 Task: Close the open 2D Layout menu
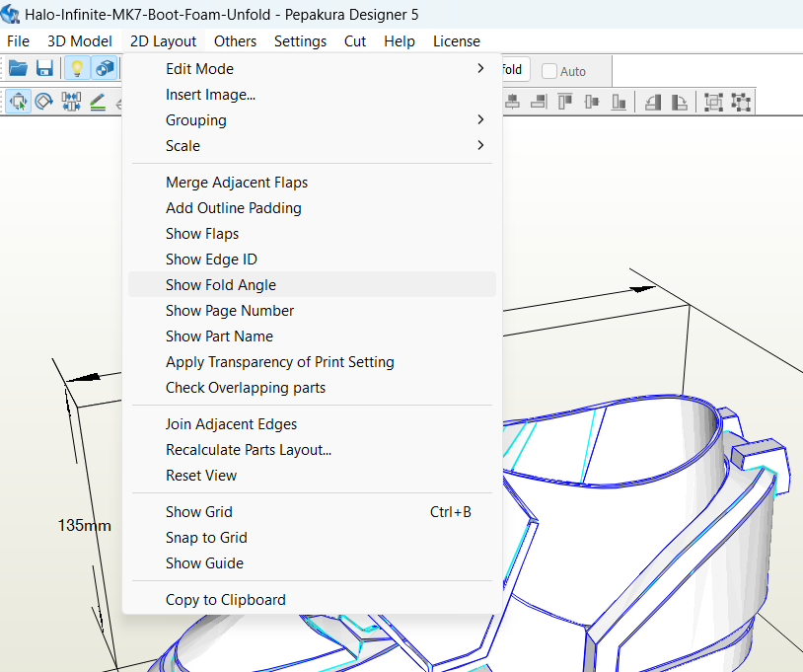[x=163, y=41]
